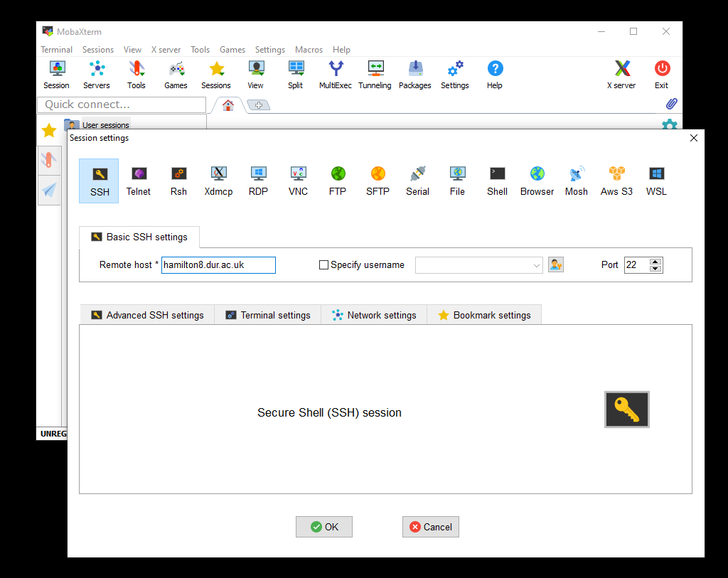Start X server from the toolbar
Screen dimensions: 728x578
click(621, 75)
